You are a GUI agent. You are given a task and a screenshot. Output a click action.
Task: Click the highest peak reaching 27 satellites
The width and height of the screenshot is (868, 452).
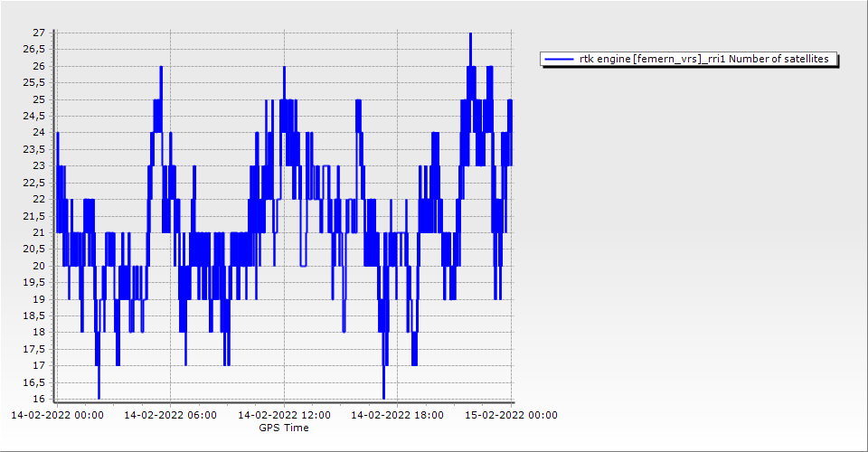[x=470, y=34]
